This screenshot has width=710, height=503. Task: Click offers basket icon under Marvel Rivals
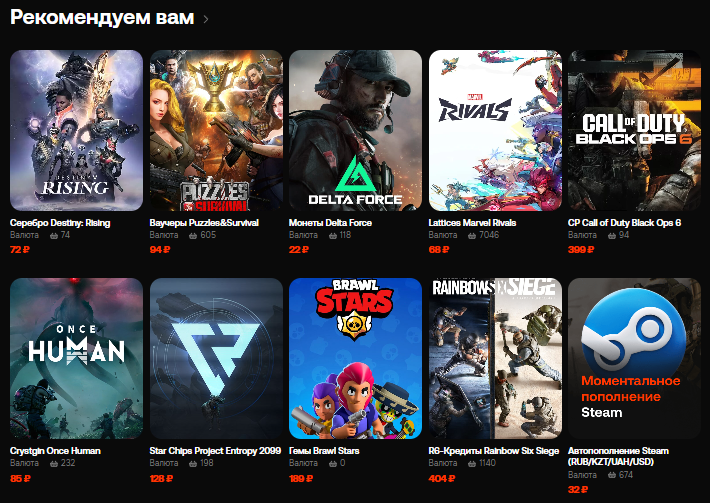coord(472,235)
